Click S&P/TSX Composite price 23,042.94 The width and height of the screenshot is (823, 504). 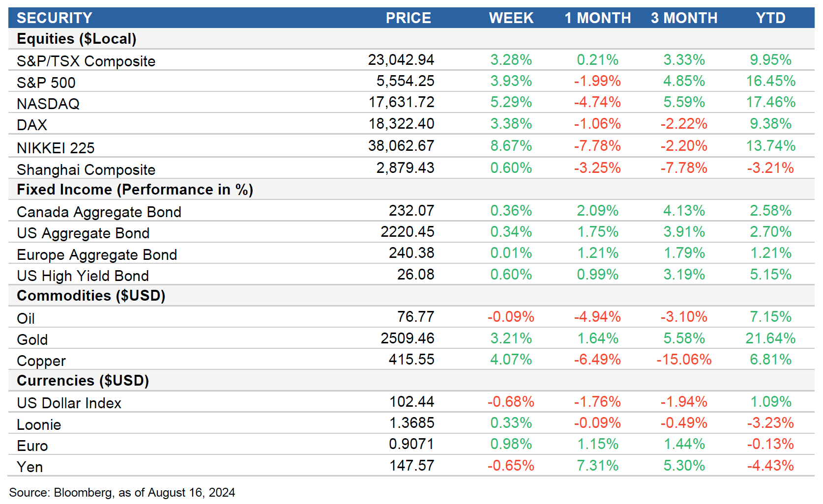(401, 60)
